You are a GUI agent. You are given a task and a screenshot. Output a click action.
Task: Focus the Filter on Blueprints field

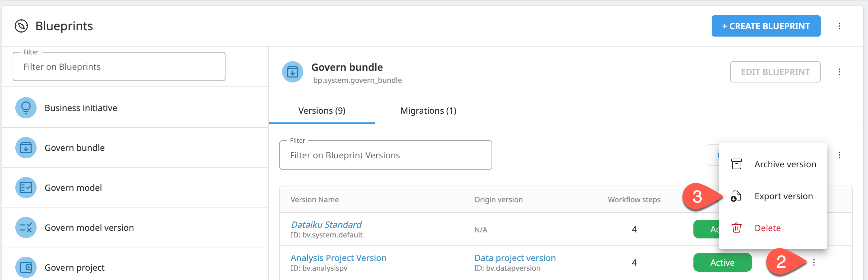point(119,67)
